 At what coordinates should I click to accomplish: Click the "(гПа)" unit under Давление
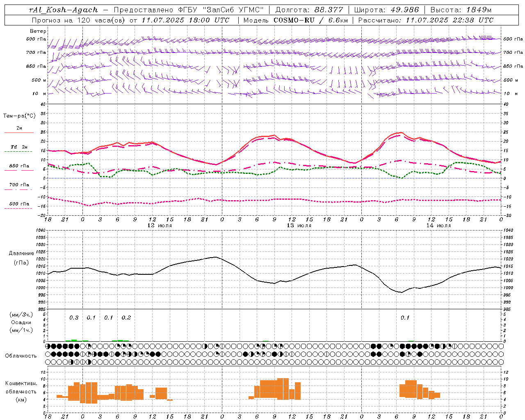[x=21, y=262]
